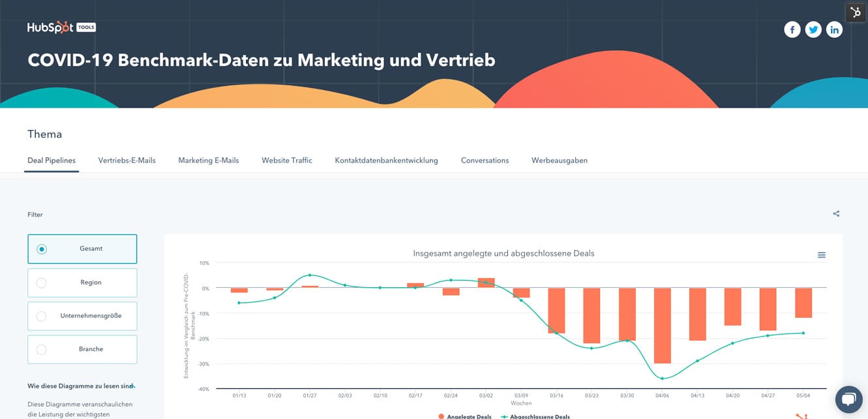Image resolution: width=868 pixels, height=419 pixels.
Task: Open the HubSpot Tools logo link
Action: coord(61,28)
